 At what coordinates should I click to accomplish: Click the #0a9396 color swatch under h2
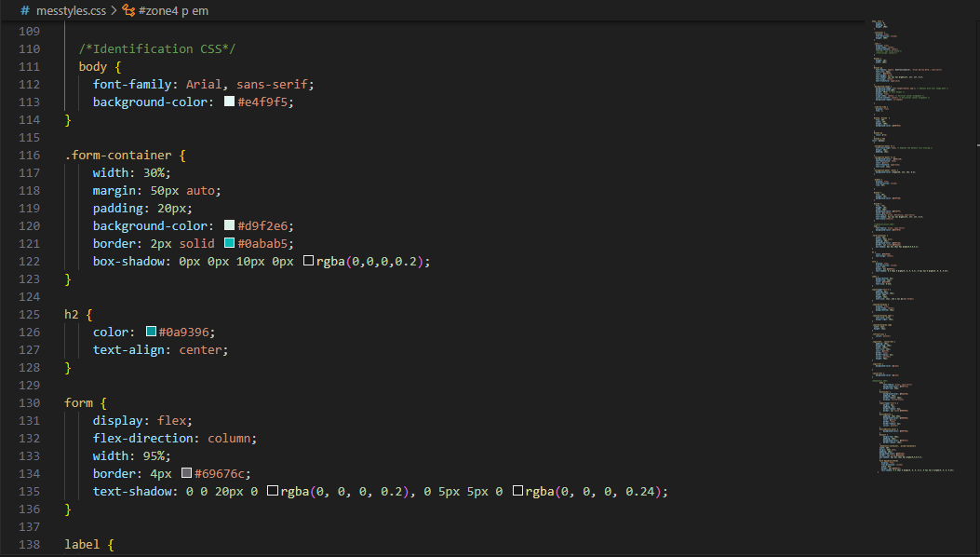pos(151,333)
